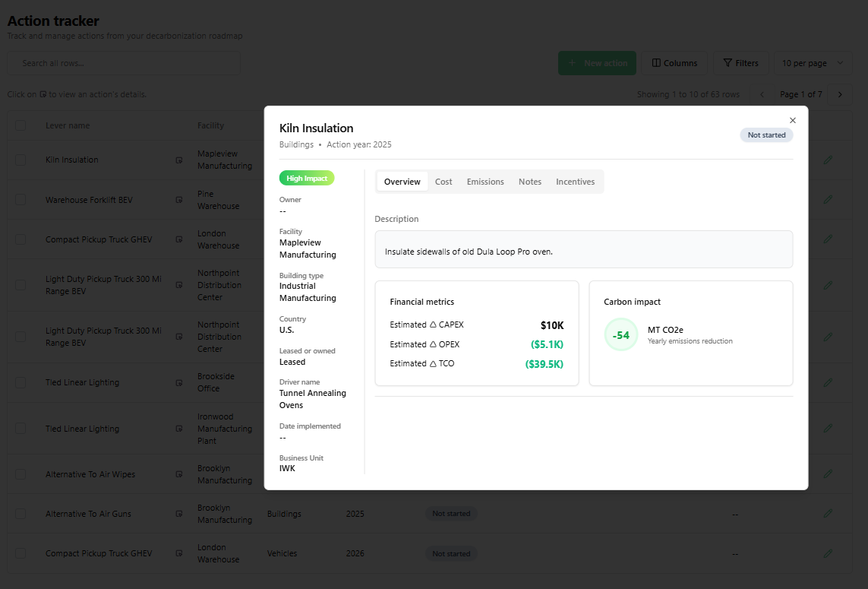Edit pencil icon for Alternative To Air Guns
The height and width of the screenshot is (589, 868).
(x=828, y=514)
